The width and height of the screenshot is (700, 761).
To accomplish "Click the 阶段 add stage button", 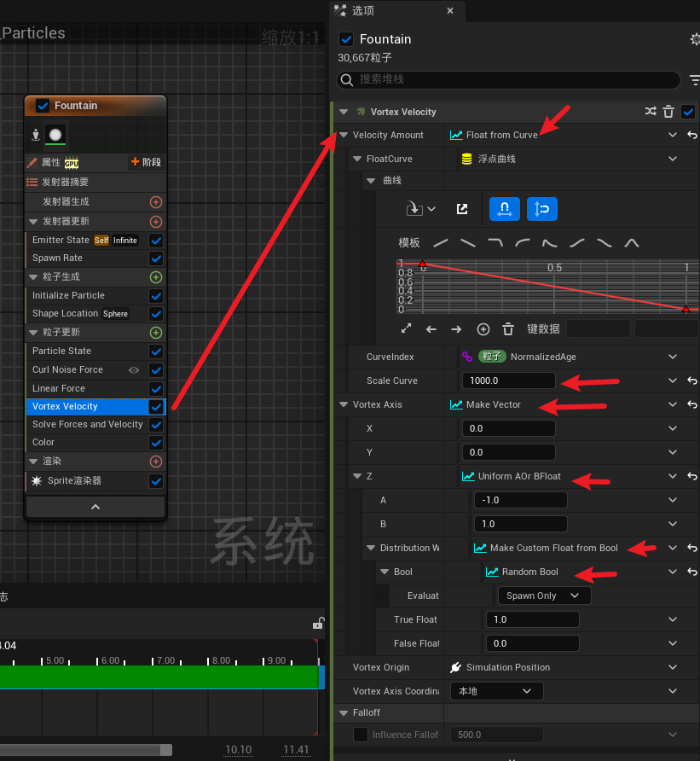I will [146, 162].
